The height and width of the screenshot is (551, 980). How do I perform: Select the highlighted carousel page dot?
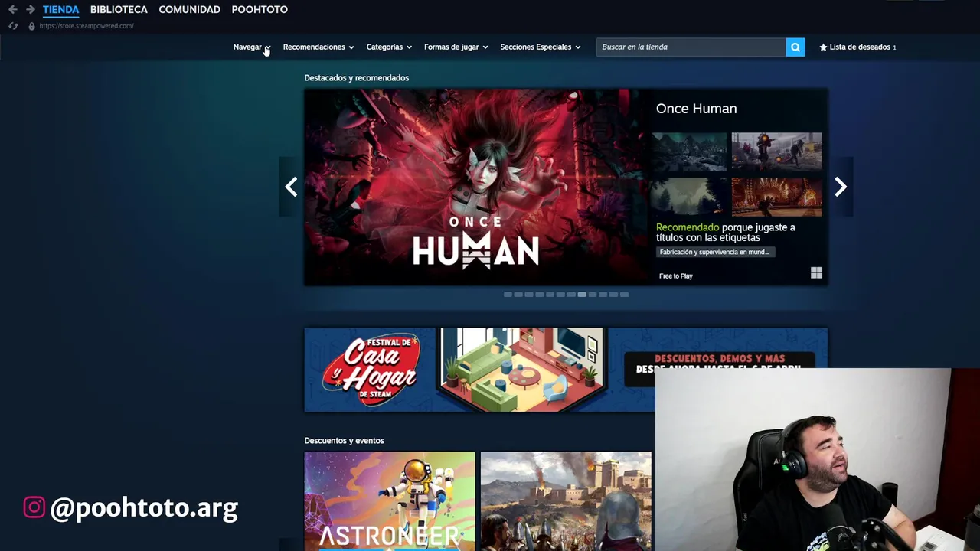582,295
